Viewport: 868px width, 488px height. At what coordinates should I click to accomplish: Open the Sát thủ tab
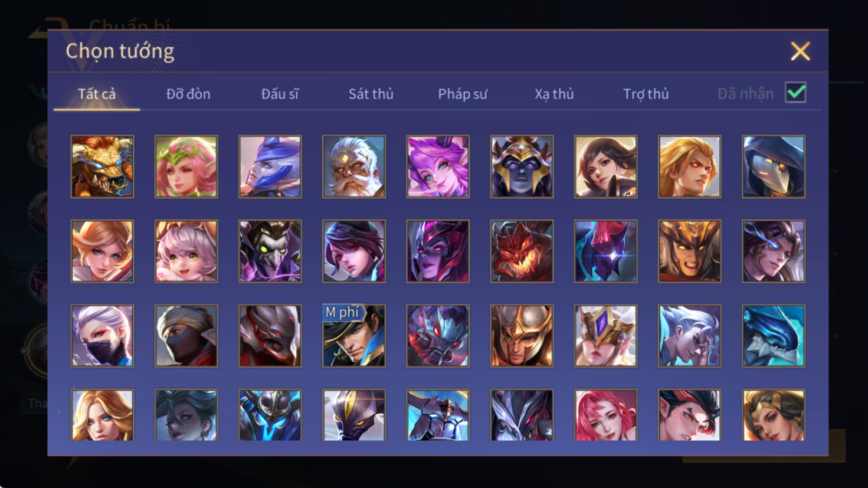[x=371, y=94]
